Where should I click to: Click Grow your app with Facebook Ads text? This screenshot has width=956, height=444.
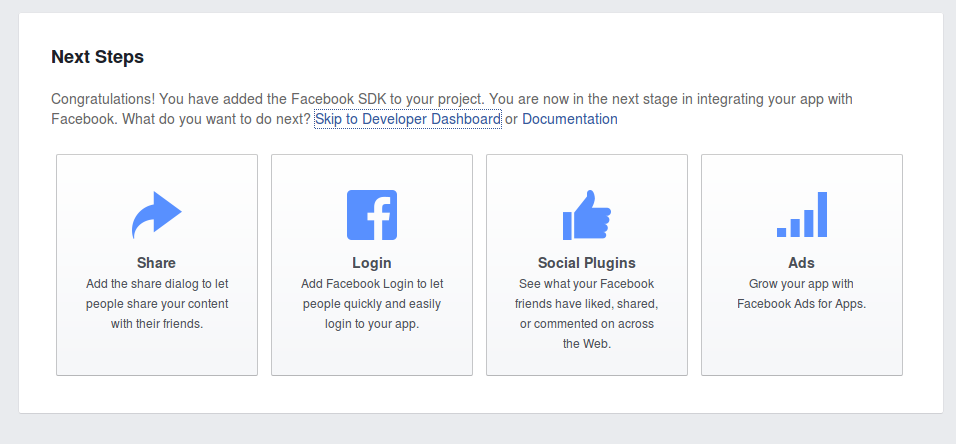802,293
